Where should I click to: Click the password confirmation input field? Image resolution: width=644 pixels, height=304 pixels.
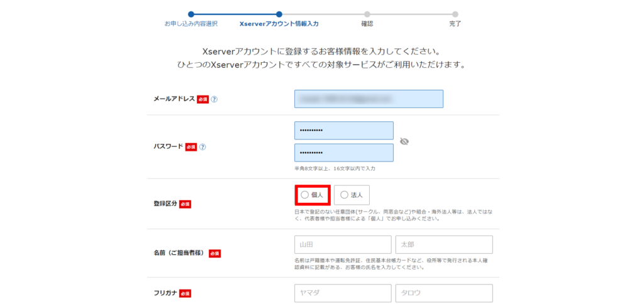point(344,153)
